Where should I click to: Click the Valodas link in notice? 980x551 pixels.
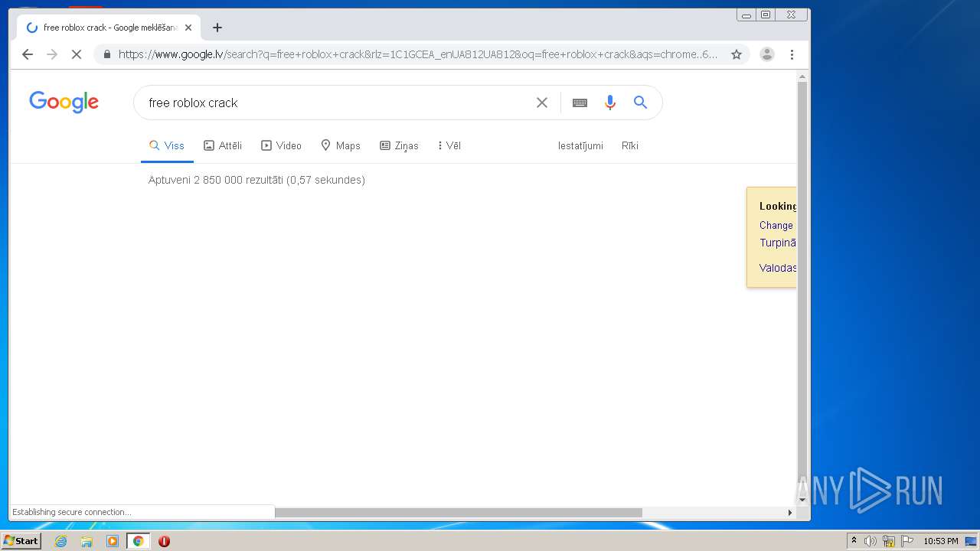[x=778, y=268]
